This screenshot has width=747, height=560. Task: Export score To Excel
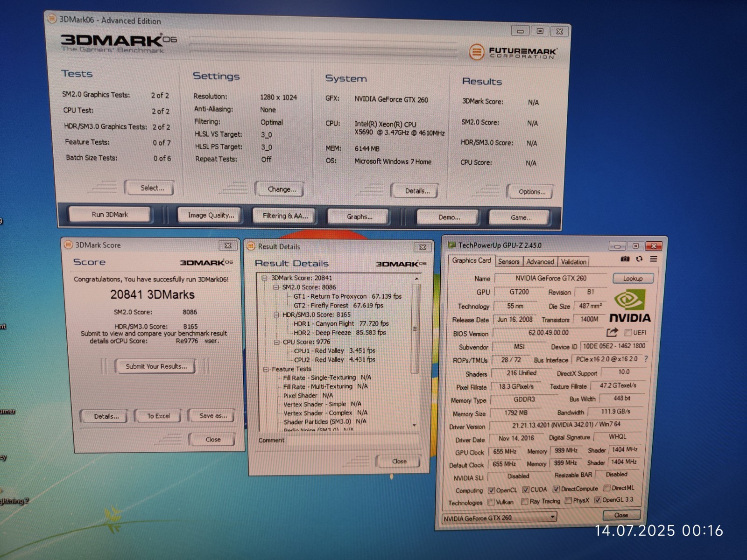click(158, 416)
